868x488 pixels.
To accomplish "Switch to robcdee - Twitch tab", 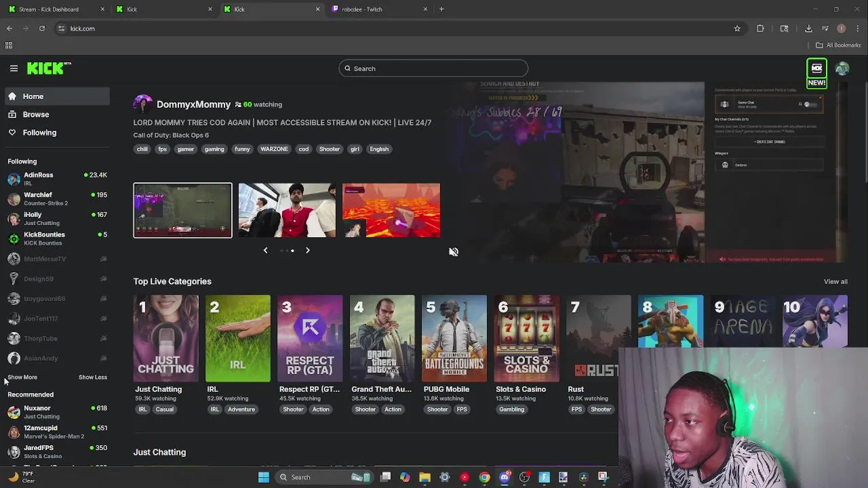I will pyautogui.click(x=380, y=9).
